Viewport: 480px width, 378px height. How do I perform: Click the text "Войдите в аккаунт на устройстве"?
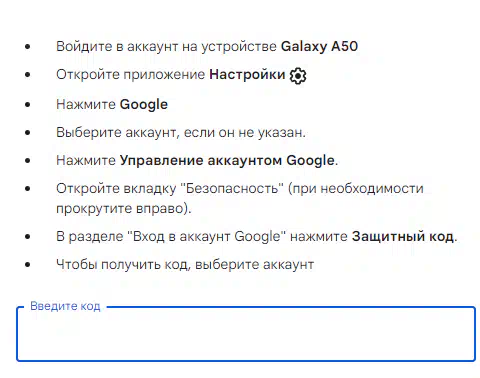pyautogui.click(x=166, y=46)
